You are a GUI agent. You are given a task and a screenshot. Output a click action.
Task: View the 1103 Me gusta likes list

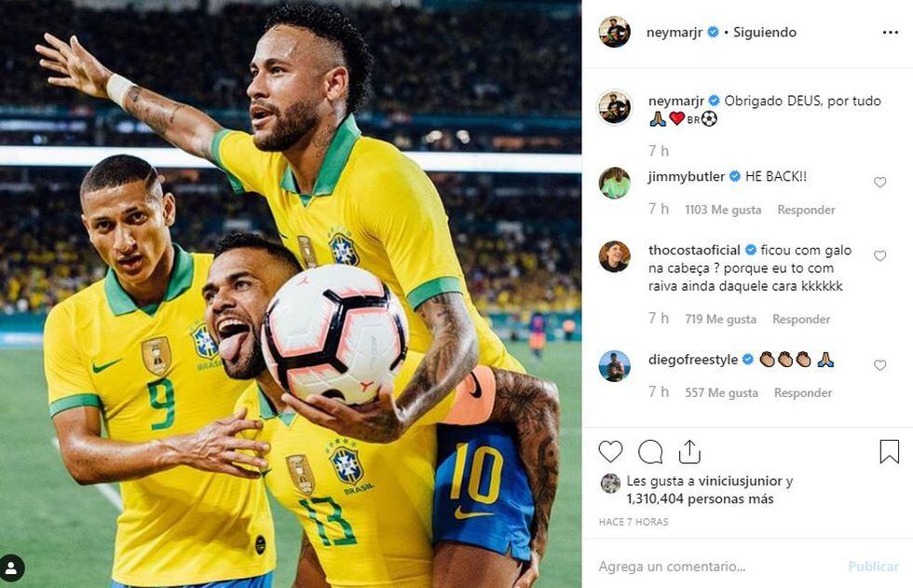(x=723, y=210)
